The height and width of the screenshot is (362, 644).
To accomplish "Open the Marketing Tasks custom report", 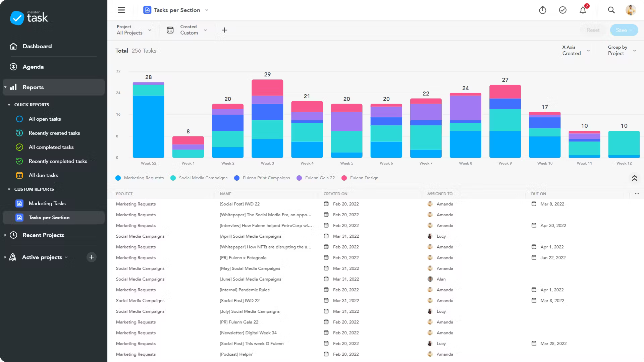I will click(x=48, y=203).
